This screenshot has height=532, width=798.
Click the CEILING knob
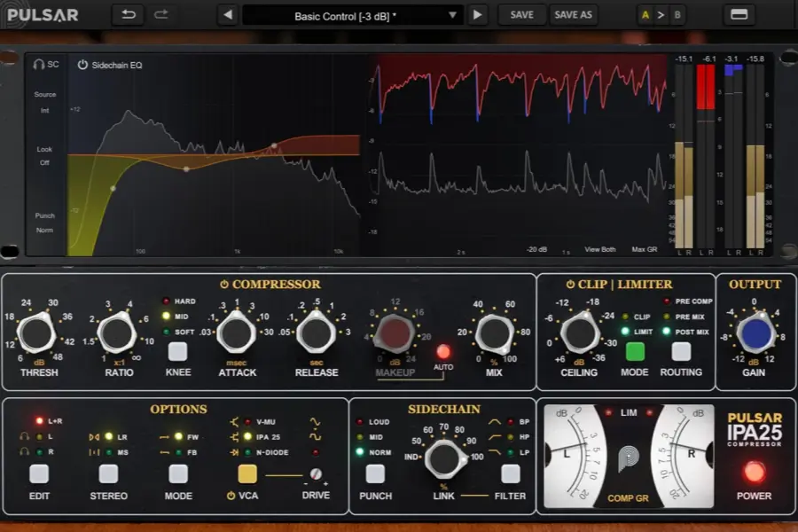(x=580, y=333)
